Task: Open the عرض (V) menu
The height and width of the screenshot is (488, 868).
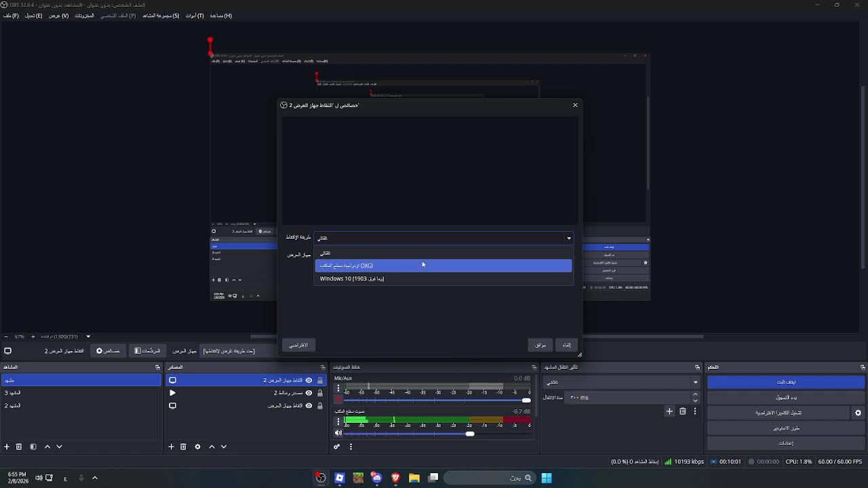Action: (58, 16)
